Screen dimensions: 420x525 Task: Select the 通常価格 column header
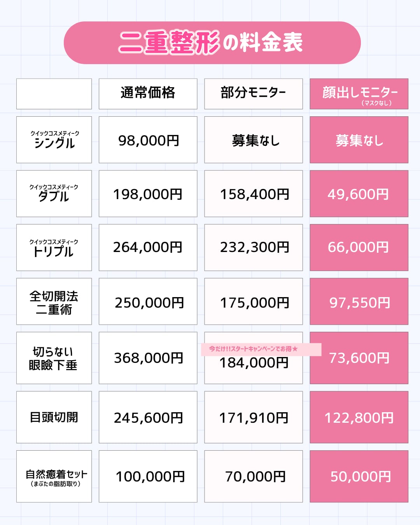click(148, 94)
